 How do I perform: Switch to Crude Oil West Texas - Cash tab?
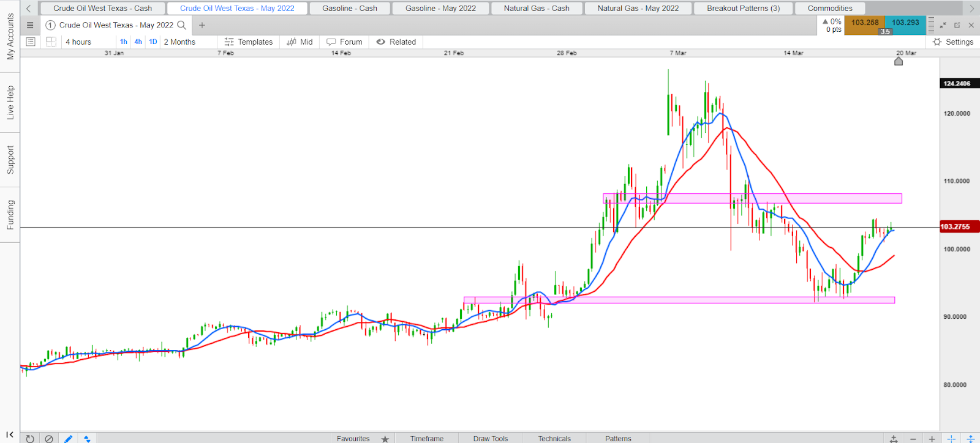102,9
